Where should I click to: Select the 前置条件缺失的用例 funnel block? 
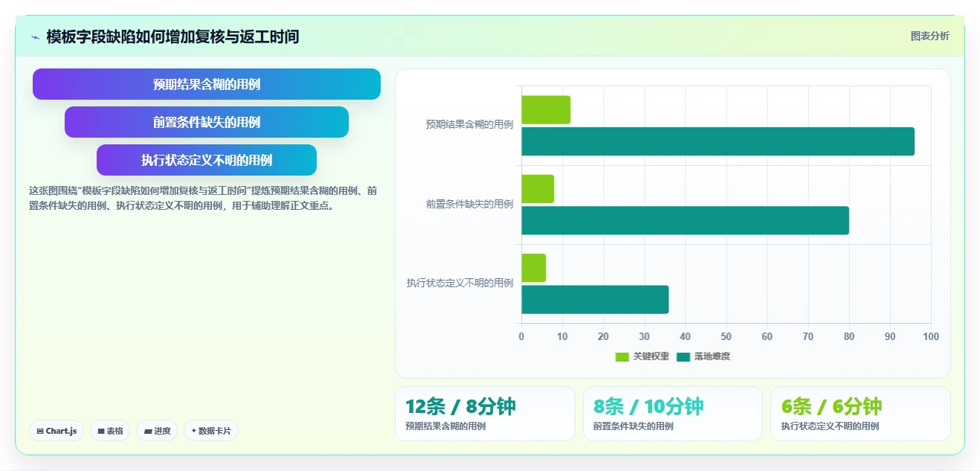tap(207, 122)
